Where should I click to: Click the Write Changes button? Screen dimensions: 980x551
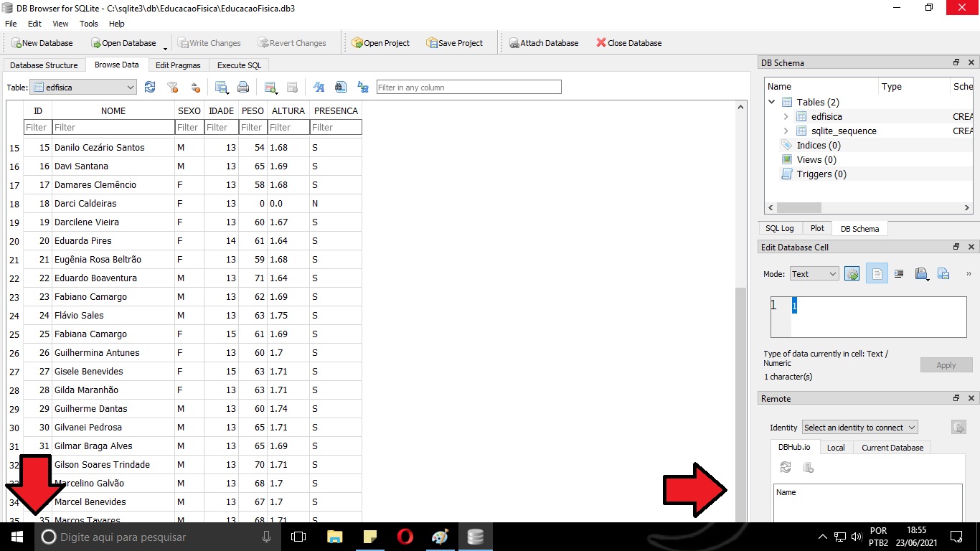tap(209, 42)
